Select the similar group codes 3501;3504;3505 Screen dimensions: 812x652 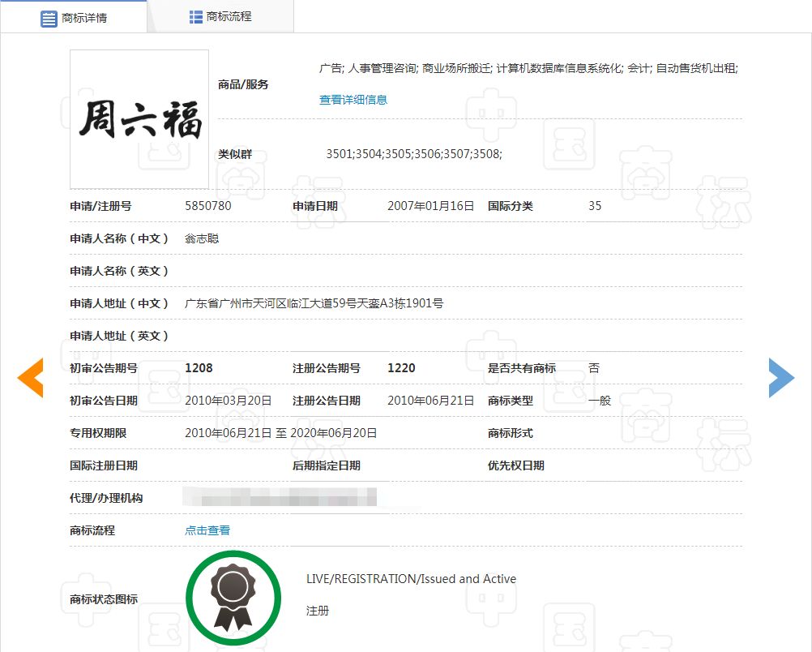pyautogui.click(x=414, y=154)
